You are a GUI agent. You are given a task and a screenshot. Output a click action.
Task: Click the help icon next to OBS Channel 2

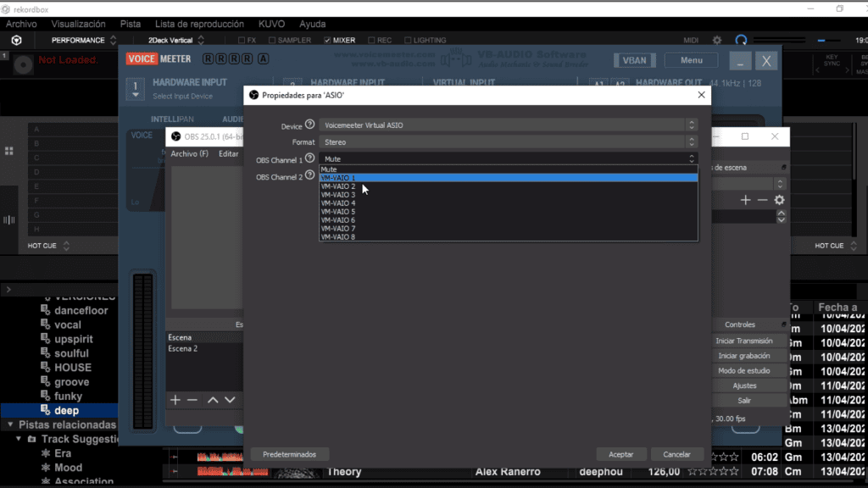coord(310,175)
